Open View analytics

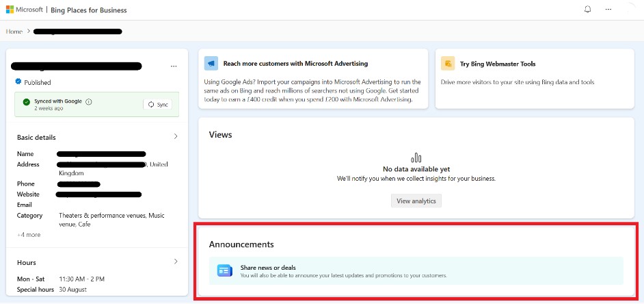[416, 201]
